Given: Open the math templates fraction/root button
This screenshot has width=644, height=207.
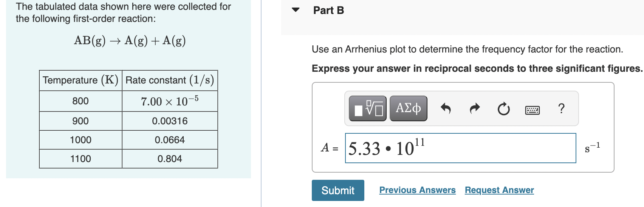Looking at the screenshot, I should tap(367, 108).
